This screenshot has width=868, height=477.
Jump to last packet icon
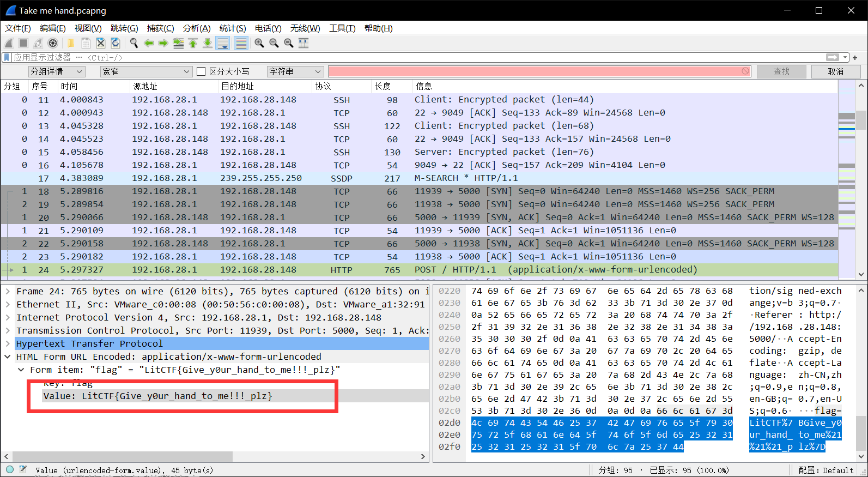click(x=208, y=43)
